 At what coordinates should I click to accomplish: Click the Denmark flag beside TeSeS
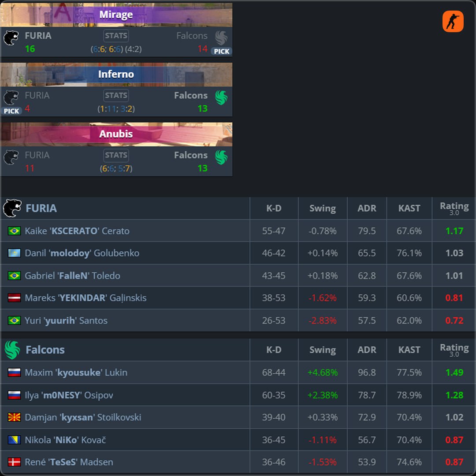(x=14, y=462)
